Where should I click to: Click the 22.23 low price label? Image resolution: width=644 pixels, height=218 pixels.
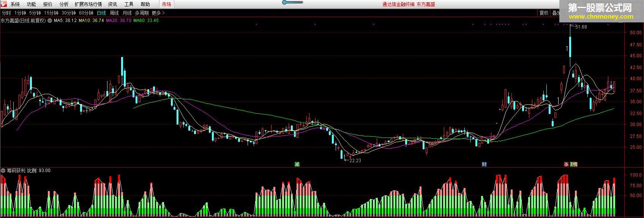355,161
